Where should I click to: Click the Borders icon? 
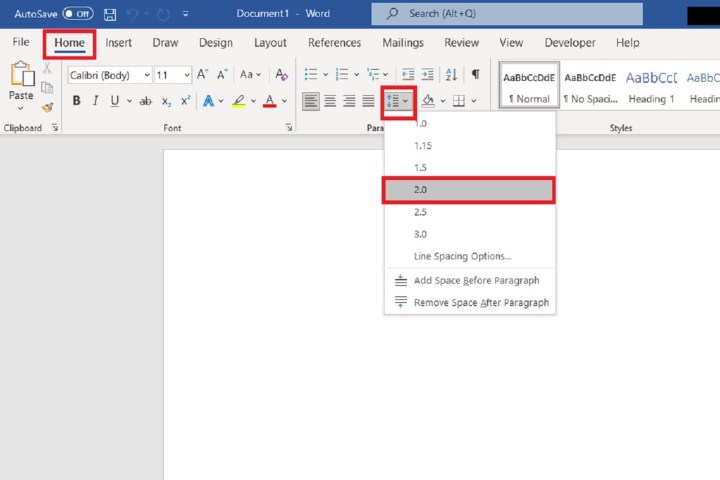coord(459,101)
